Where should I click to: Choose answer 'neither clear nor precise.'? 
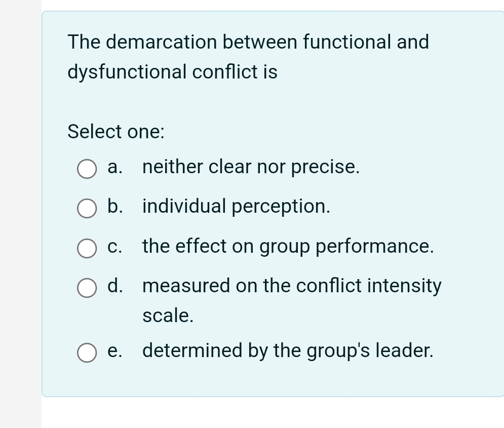[x=251, y=167]
